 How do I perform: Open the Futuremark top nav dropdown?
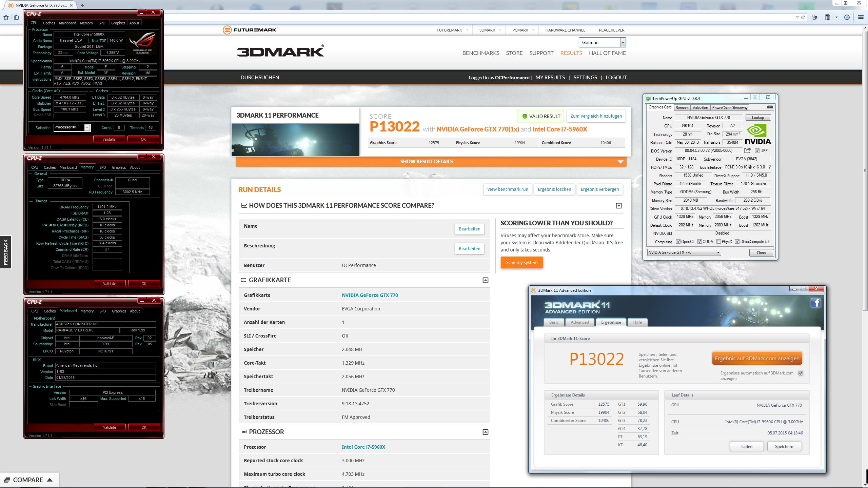(x=467, y=30)
